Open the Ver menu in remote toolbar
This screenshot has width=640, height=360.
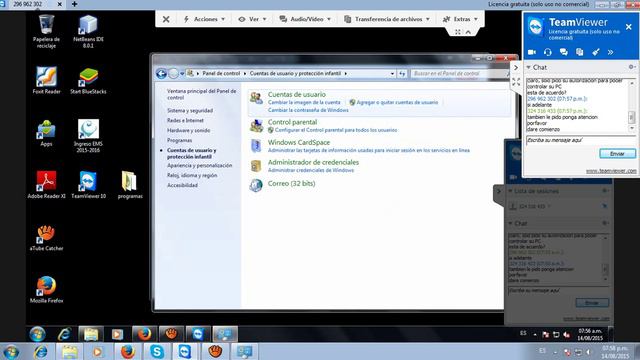tap(252, 19)
